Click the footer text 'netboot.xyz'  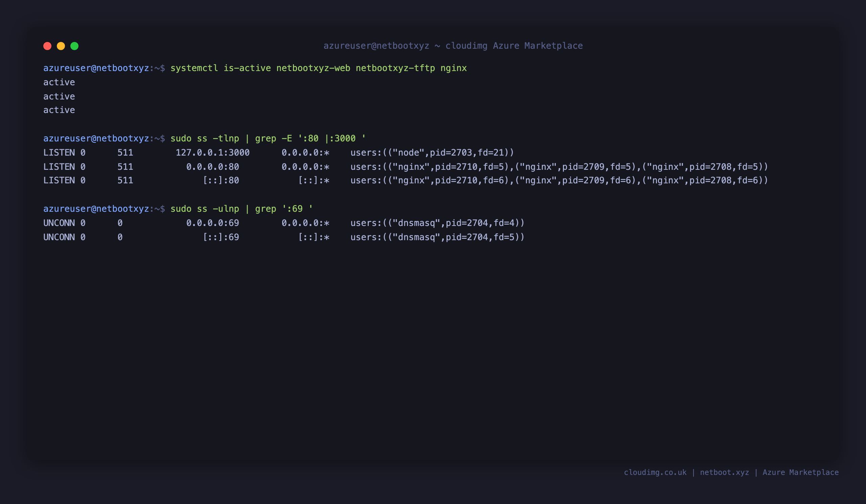[724, 473]
